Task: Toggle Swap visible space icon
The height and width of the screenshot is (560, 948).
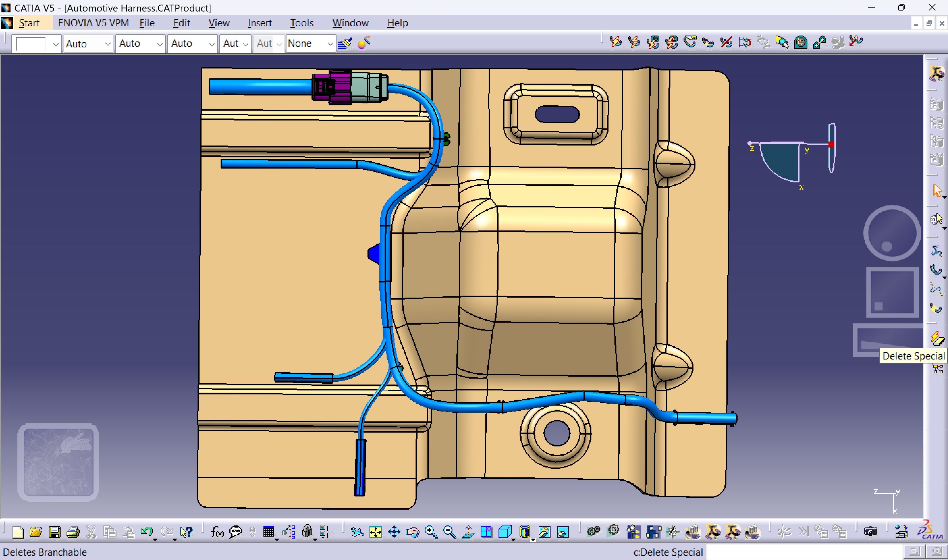Action: tap(563, 532)
